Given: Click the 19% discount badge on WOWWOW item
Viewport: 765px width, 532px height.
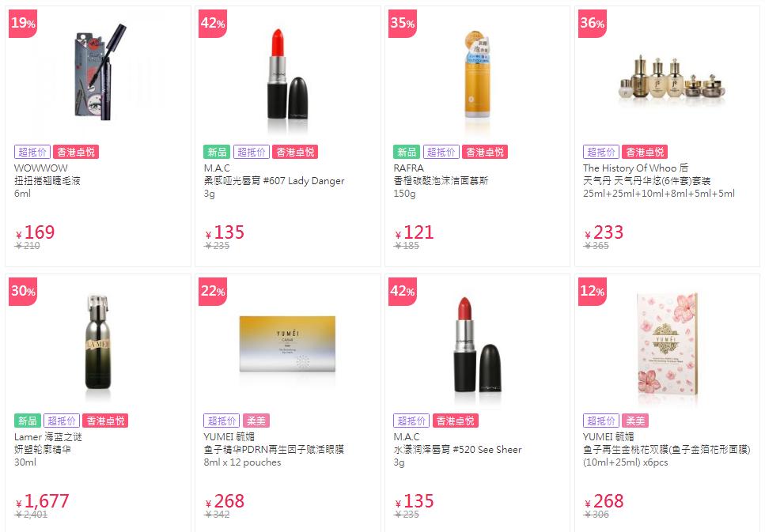Looking at the screenshot, I should 23,24.
